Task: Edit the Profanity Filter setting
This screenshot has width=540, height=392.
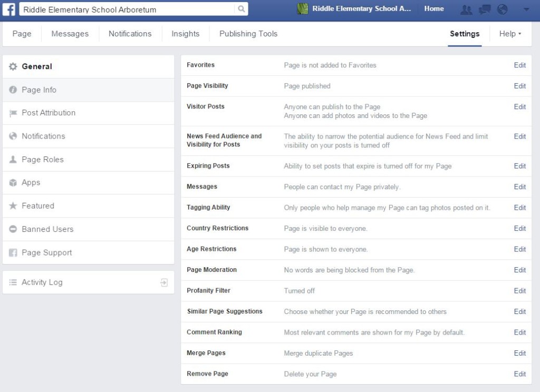Action: 519,291
